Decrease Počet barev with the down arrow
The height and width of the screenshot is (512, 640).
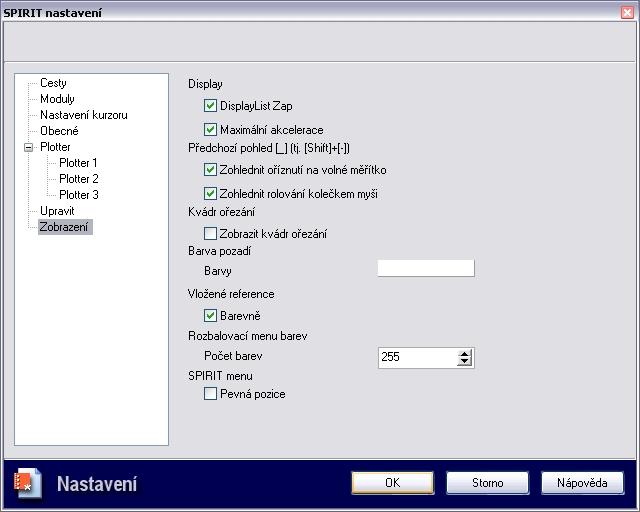(x=464, y=362)
